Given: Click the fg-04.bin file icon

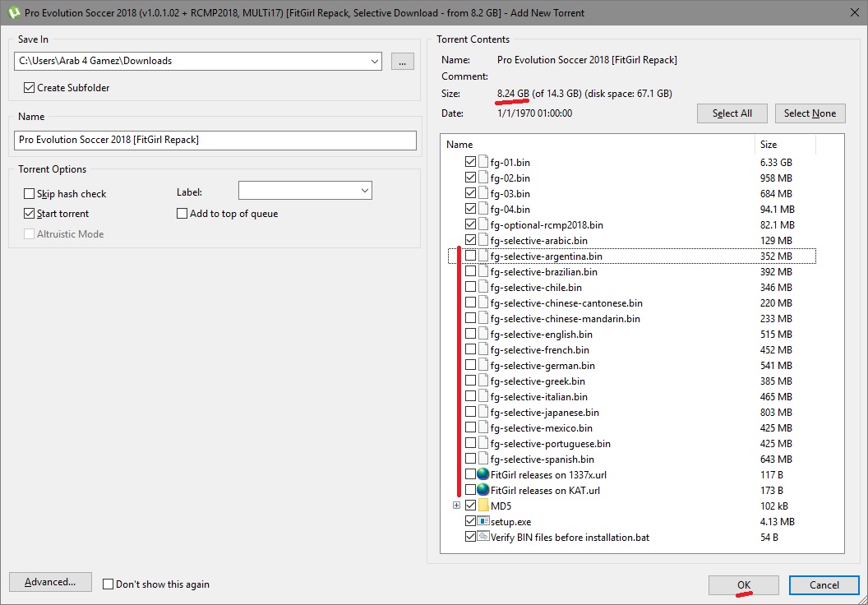Looking at the screenshot, I should [x=483, y=209].
